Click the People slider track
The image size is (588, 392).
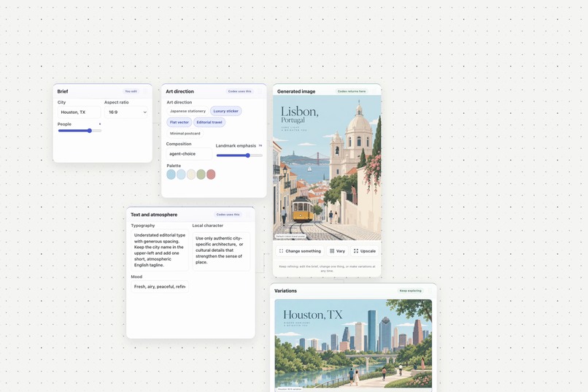click(x=80, y=131)
